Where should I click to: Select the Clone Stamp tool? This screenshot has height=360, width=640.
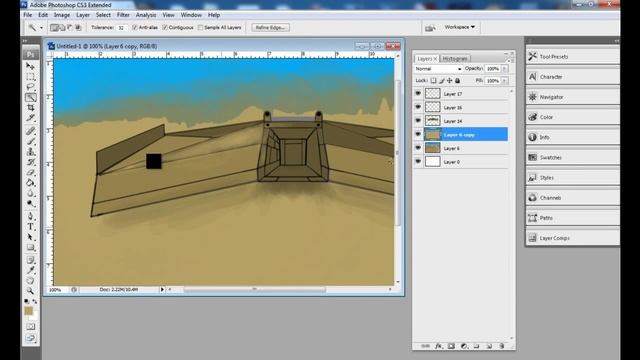pyautogui.click(x=30, y=152)
